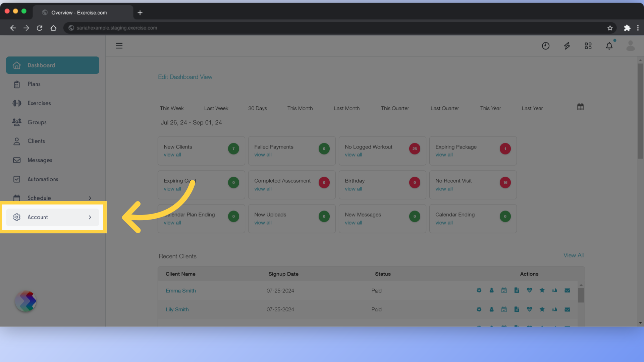Click calendar check icon in Lily Smith row
The image size is (644, 362).
pyautogui.click(x=504, y=309)
